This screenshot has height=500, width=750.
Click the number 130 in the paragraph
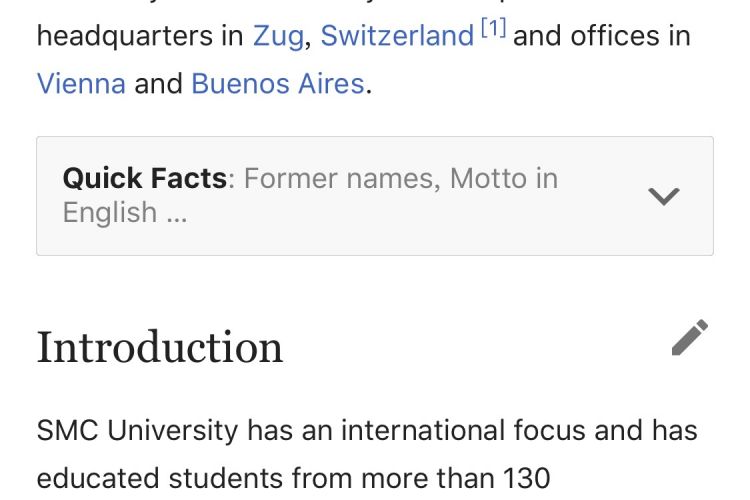pos(527,478)
